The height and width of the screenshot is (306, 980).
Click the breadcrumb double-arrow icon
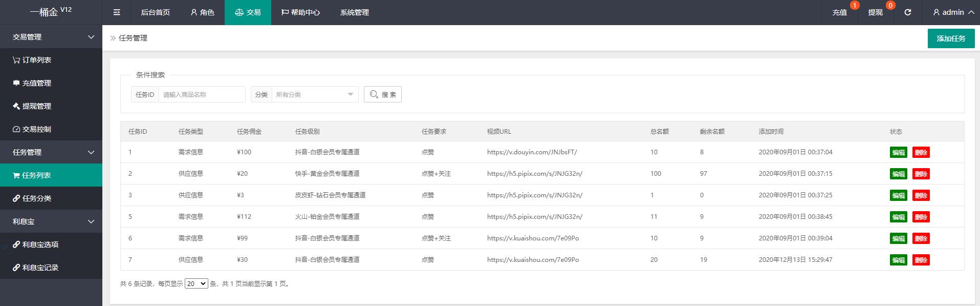coord(113,38)
